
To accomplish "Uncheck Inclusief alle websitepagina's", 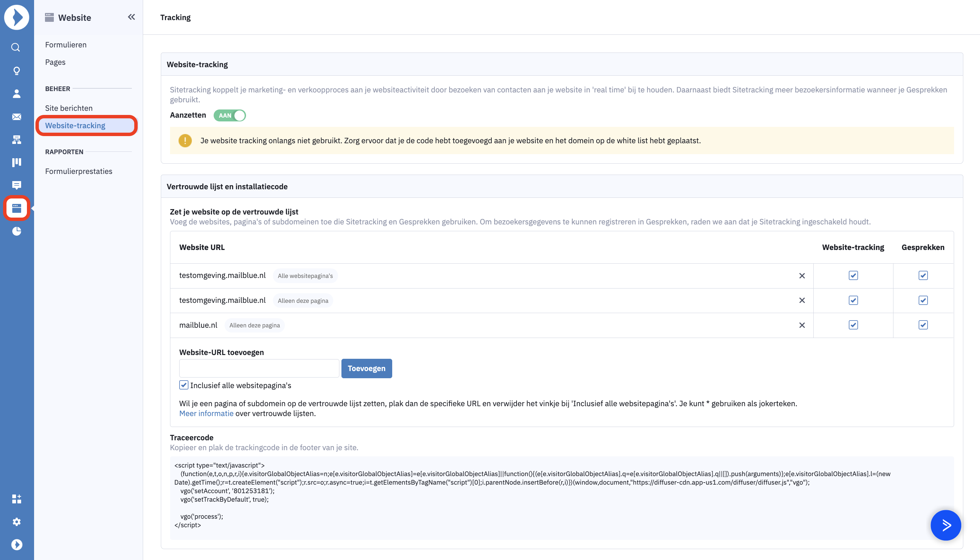I will pyautogui.click(x=184, y=385).
